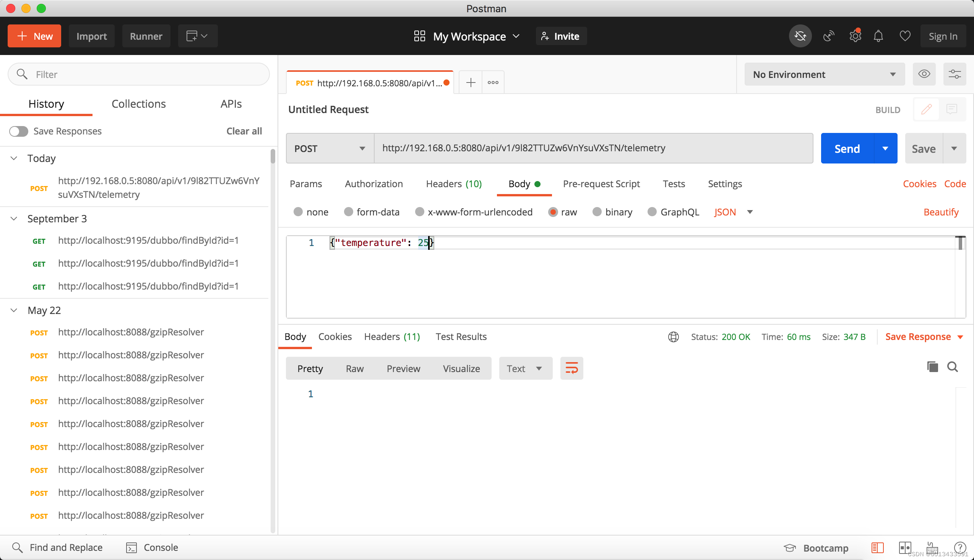The height and width of the screenshot is (560, 974).
Task: Select the GraphQL body radio button
Action: (x=651, y=212)
